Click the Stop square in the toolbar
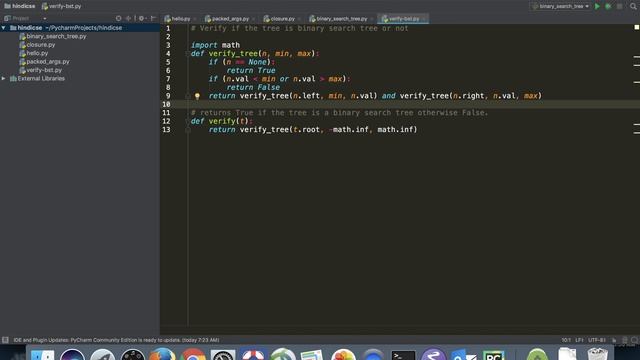Viewport: 640px width, 360px height. pos(620,6)
